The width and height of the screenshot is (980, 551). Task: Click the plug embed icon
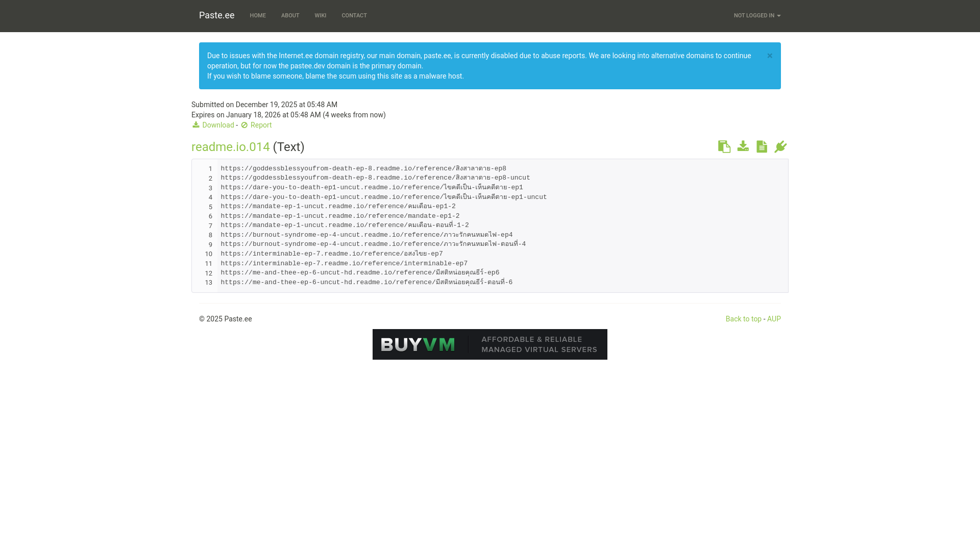780,147
